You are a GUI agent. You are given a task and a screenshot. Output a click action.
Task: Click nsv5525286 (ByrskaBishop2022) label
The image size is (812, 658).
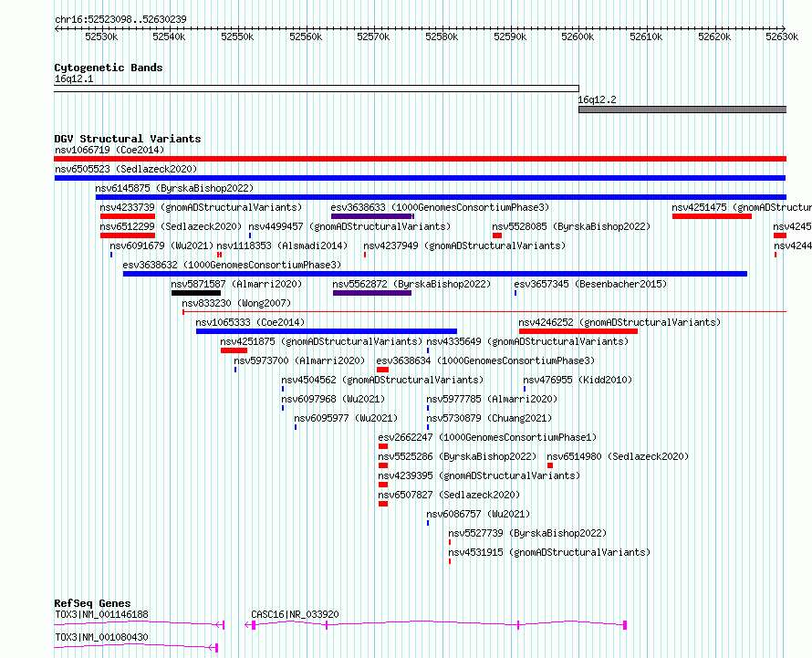(457, 456)
